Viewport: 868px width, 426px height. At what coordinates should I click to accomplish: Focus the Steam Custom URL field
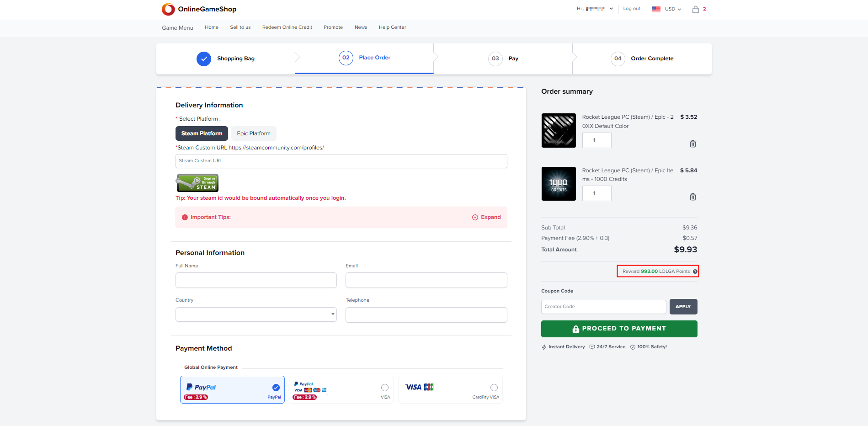click(x=341, y=161)
